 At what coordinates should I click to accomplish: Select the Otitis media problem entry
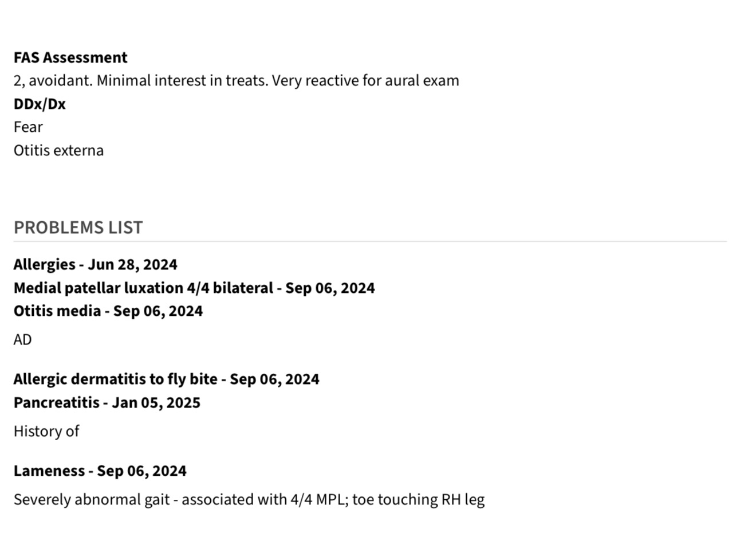click(x=57, y=311)
